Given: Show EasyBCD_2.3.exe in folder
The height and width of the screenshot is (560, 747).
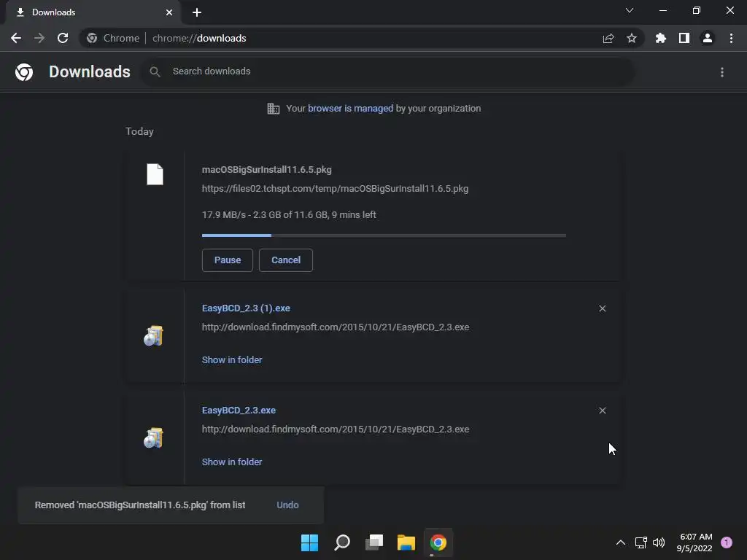Looking at the screenshot, I should (232, 462).
